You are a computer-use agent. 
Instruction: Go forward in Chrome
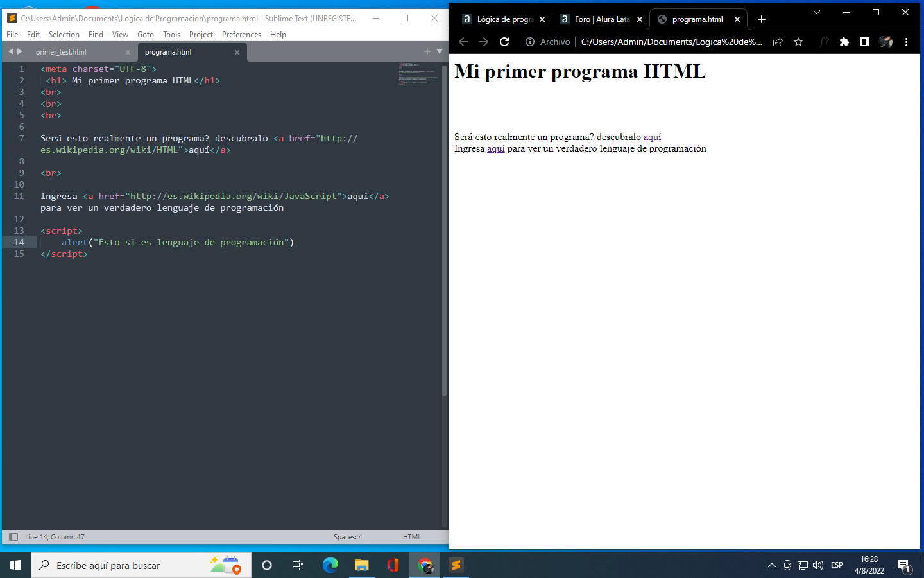click(484, 42)
